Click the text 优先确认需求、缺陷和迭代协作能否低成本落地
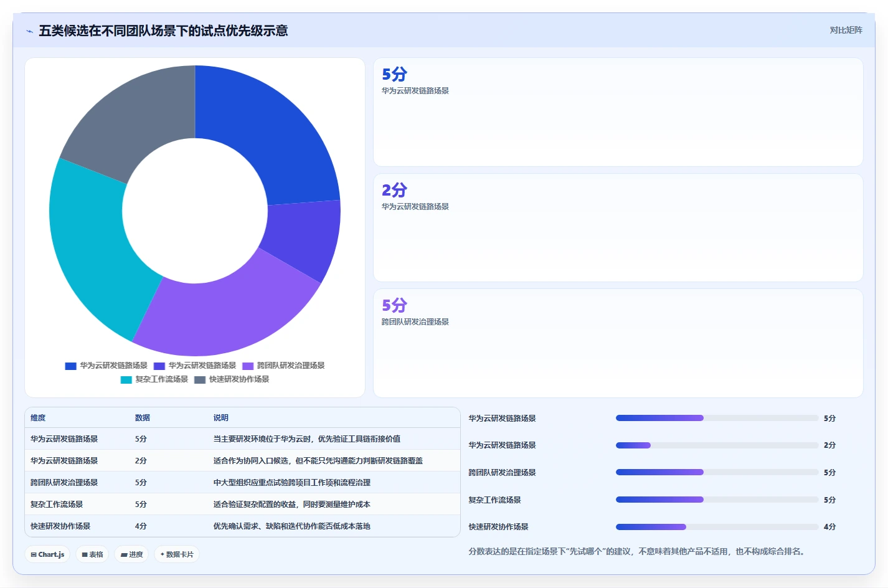 pos(292,526)
